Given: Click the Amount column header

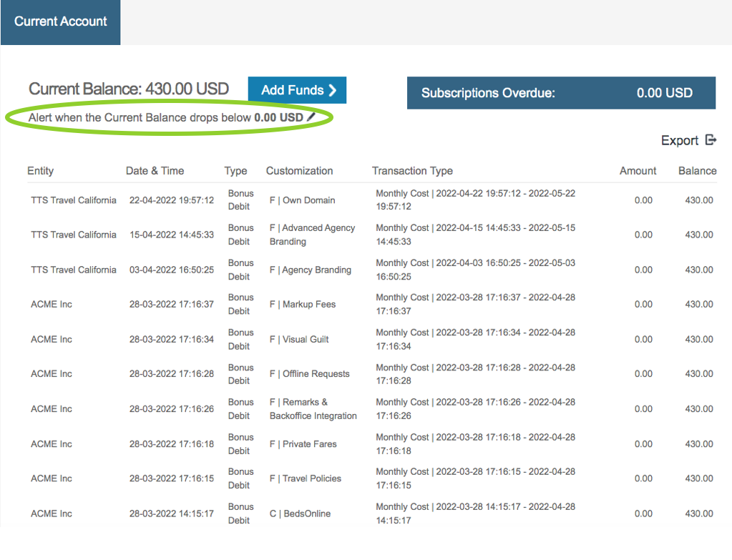Looking at the screenshot, I should pos(638,171).
